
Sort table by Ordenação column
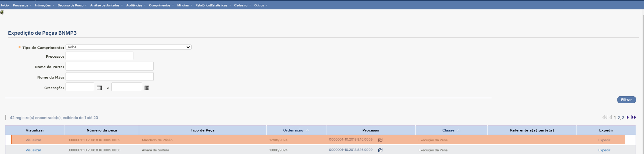coord(296,130)
